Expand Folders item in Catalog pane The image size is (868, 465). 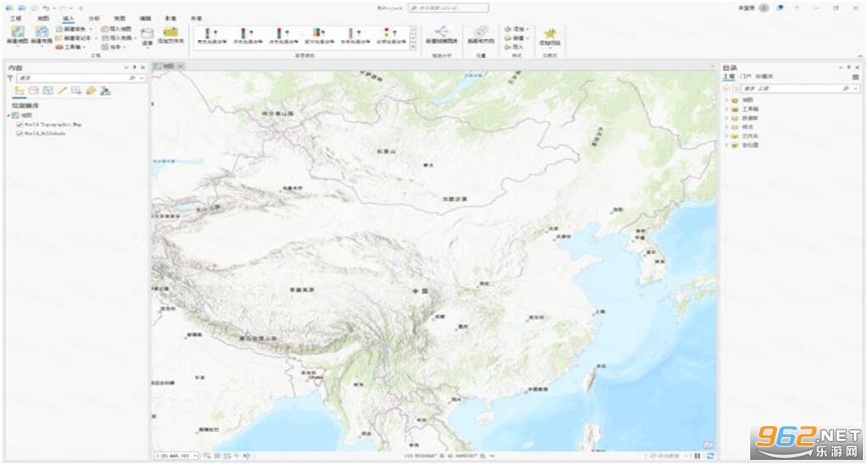click(726, 136)
